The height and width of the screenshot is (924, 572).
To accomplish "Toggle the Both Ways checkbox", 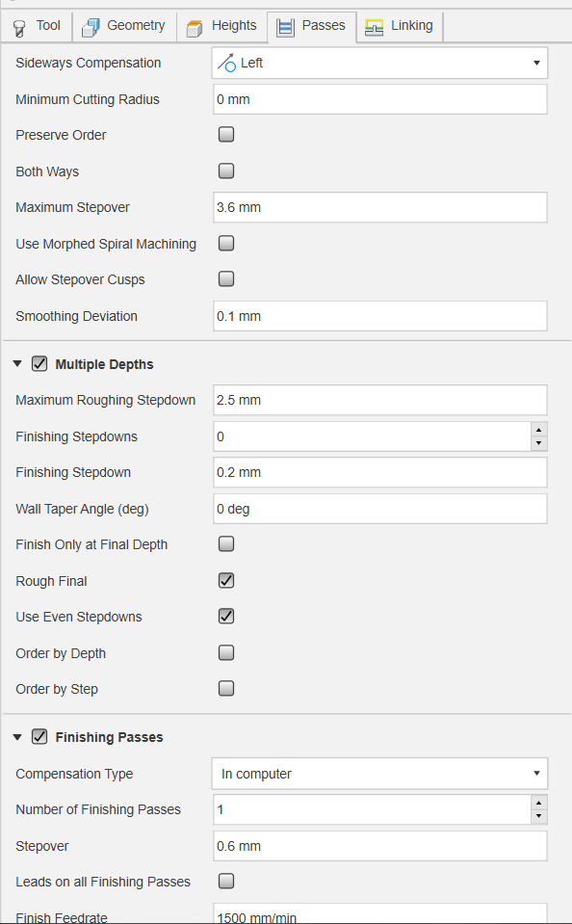I will pos(226,171).
